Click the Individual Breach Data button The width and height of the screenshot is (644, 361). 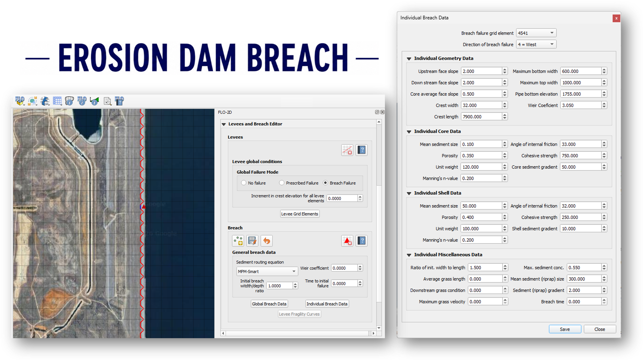(x=327, y=304)
